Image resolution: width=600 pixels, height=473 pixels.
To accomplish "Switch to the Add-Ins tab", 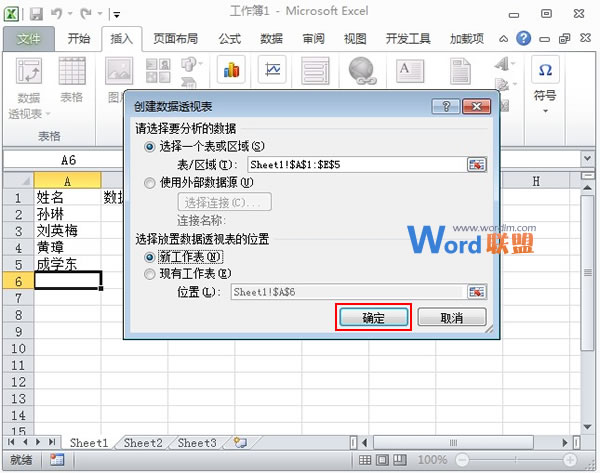I will 466,39.
